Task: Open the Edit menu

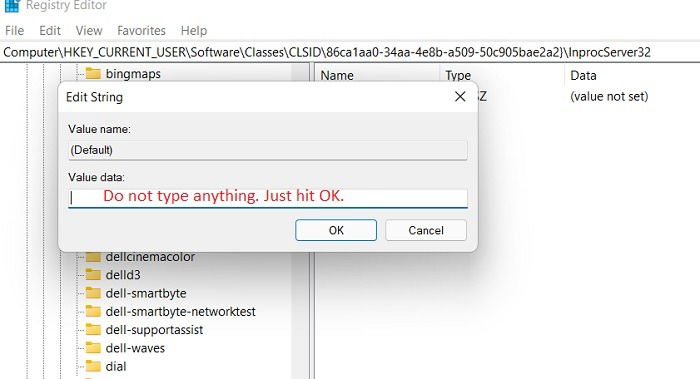Action: click(x=50, y=30)
